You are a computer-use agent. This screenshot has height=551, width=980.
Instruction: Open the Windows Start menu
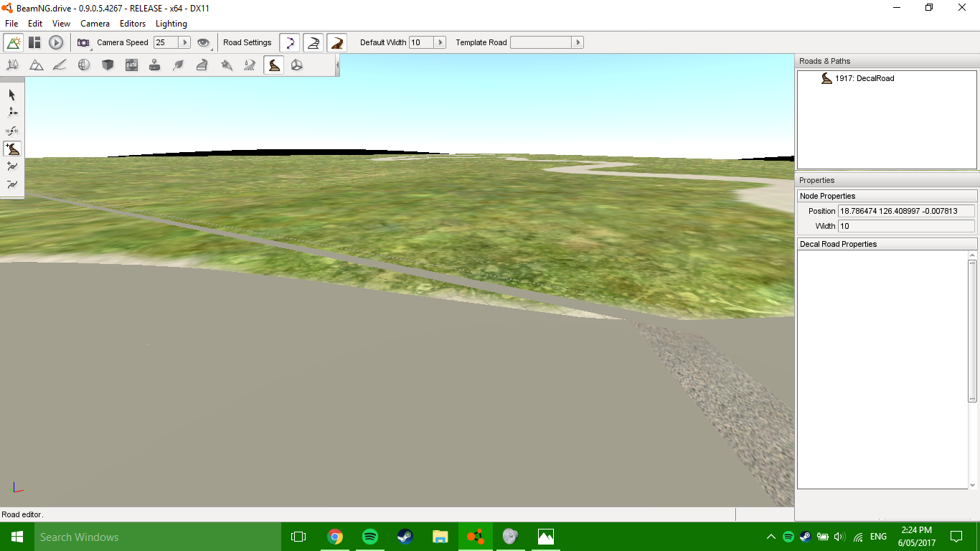(17, 537)
